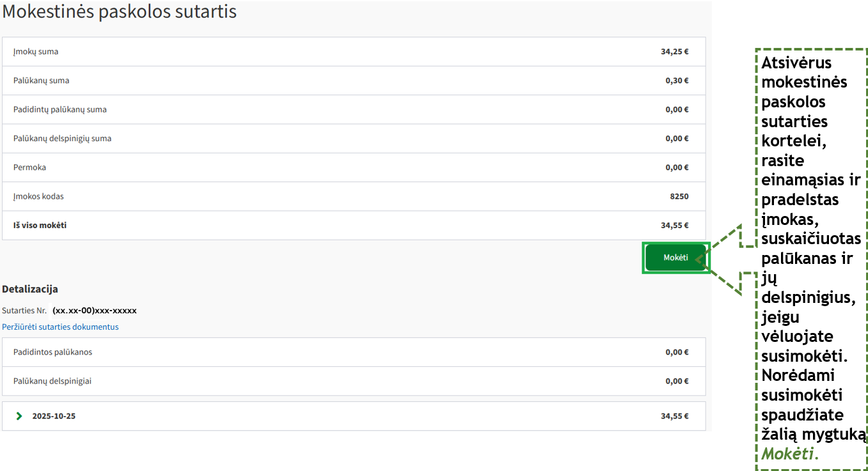The image size is (868, 471).
Task: Select the contract number (xx.xx-00)xxx-xxxxx
Action: click(x=95, y=311)
